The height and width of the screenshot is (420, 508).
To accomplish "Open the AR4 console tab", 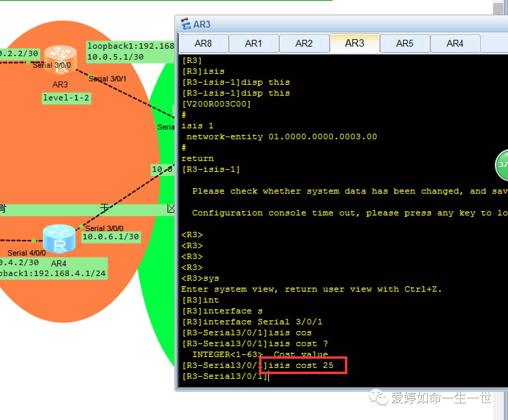I will click(x=455, y=44).
